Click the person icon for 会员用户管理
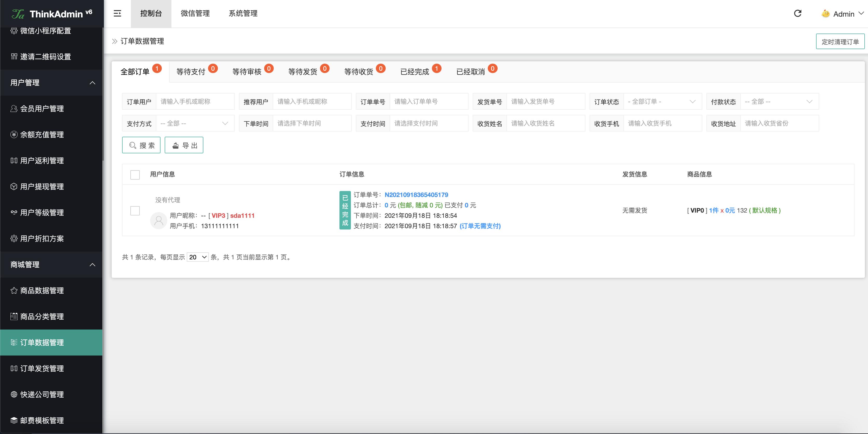 click(x=14, y=109)
